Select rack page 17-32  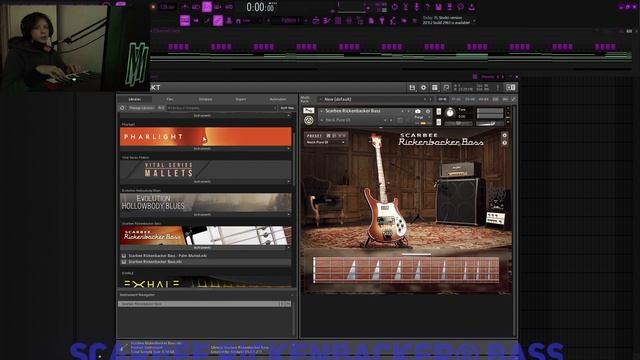(456, 99)
